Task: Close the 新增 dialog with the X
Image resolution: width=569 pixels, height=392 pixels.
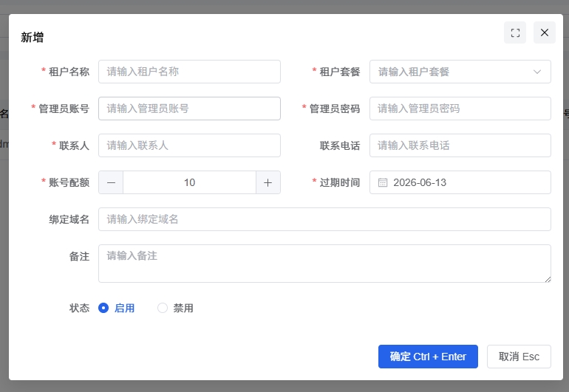Action: point(545,32)
